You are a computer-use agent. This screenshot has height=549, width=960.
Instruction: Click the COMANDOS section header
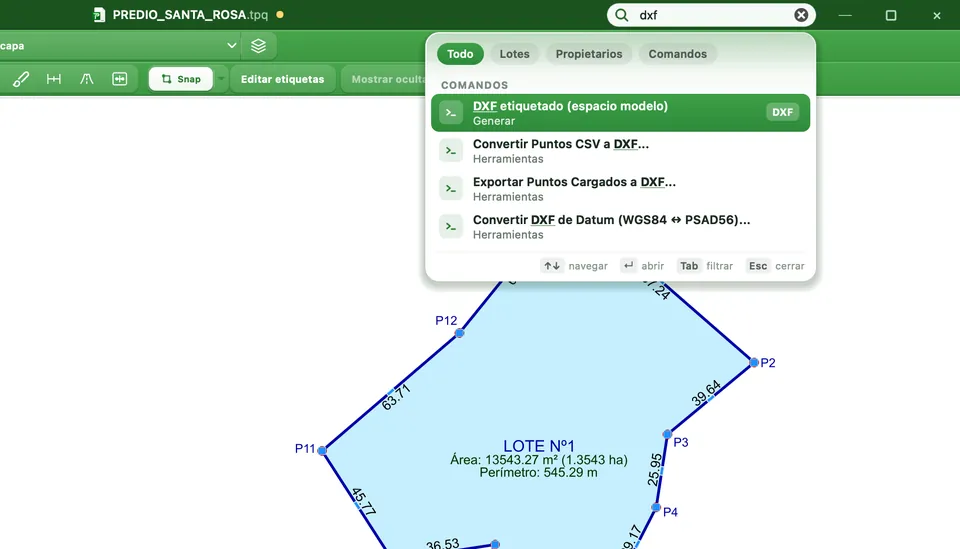(474, 85)
